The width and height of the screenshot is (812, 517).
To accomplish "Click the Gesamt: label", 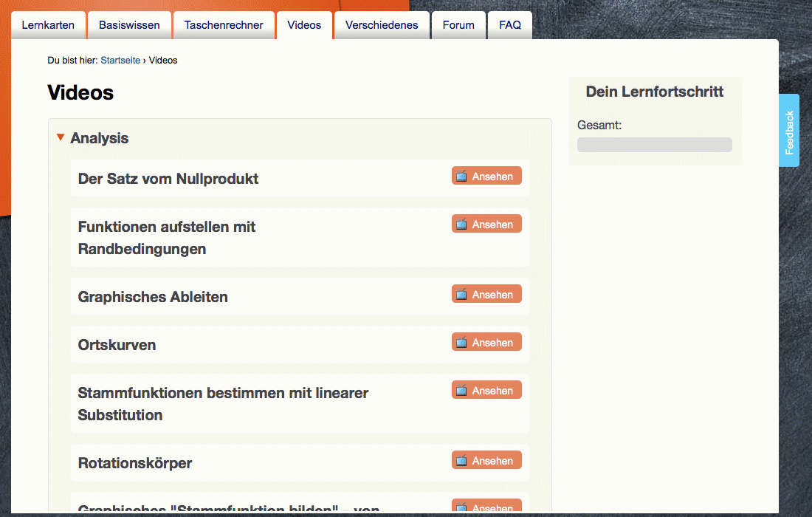I will click(599, 126).
